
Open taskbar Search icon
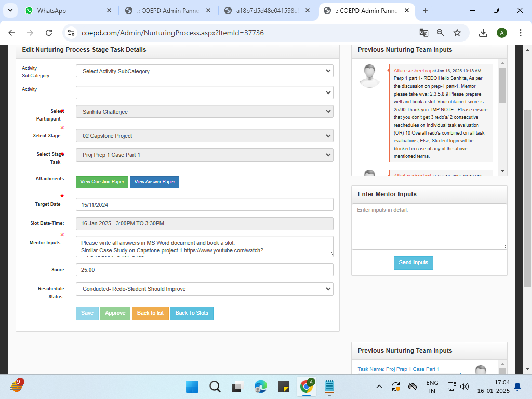point(215,387)
